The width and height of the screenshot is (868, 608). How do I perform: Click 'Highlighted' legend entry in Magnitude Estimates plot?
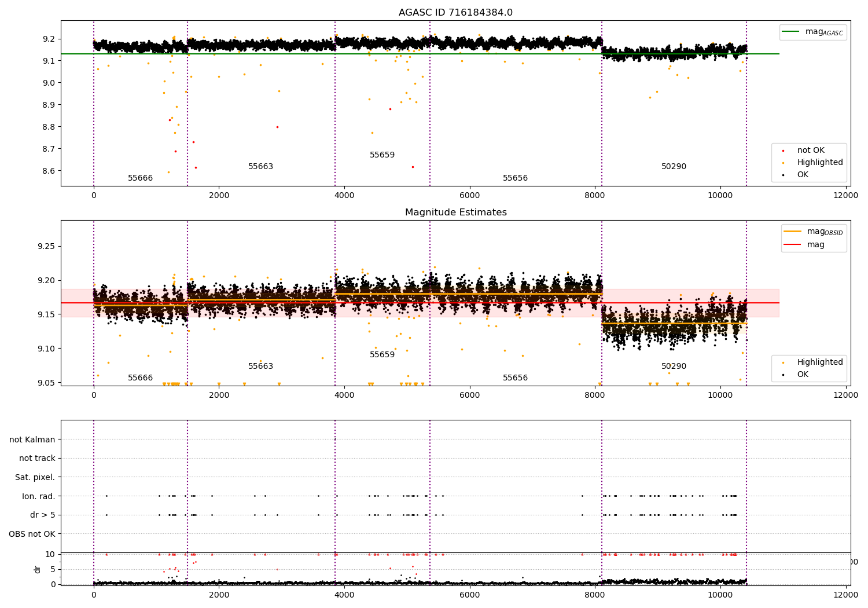click(x=820, y=362)
